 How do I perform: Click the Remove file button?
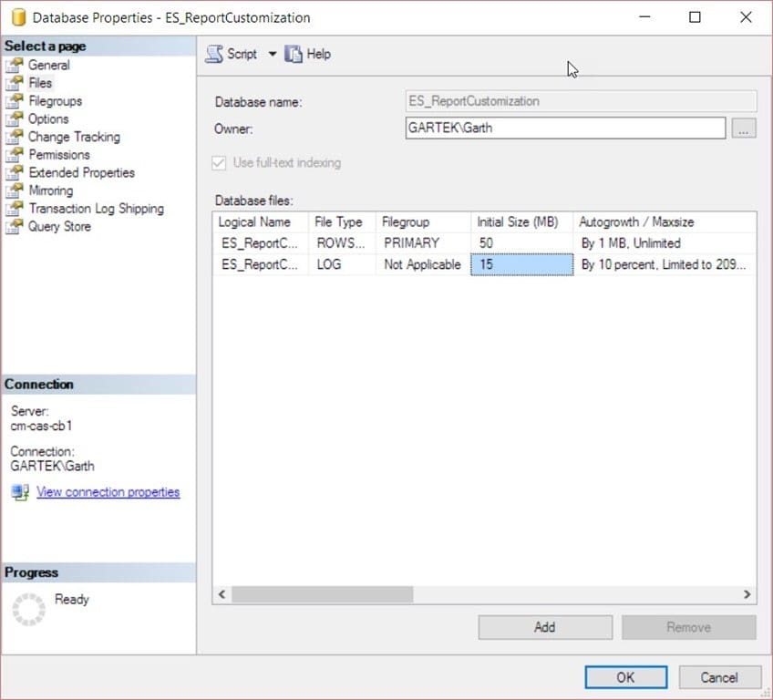[x=689, y=627]
